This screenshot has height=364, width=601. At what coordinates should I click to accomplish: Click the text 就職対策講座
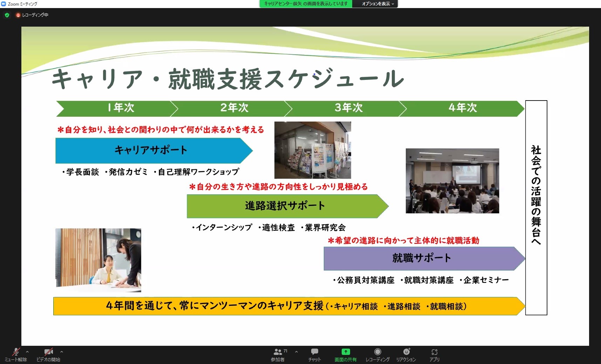[429, 280]
